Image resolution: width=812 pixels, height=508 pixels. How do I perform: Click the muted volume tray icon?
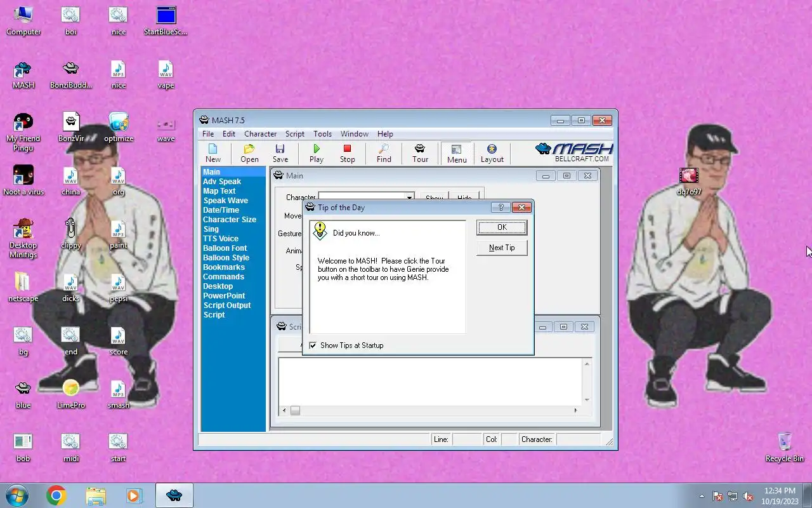pos(749,497)
